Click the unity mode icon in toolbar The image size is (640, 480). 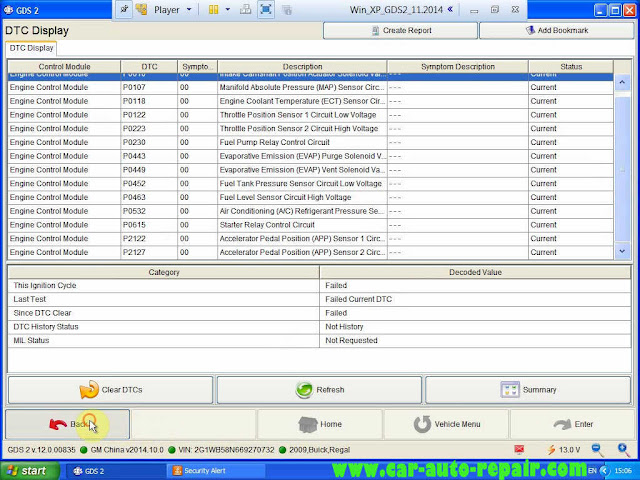pyautogui.click(x=287, y=10)
